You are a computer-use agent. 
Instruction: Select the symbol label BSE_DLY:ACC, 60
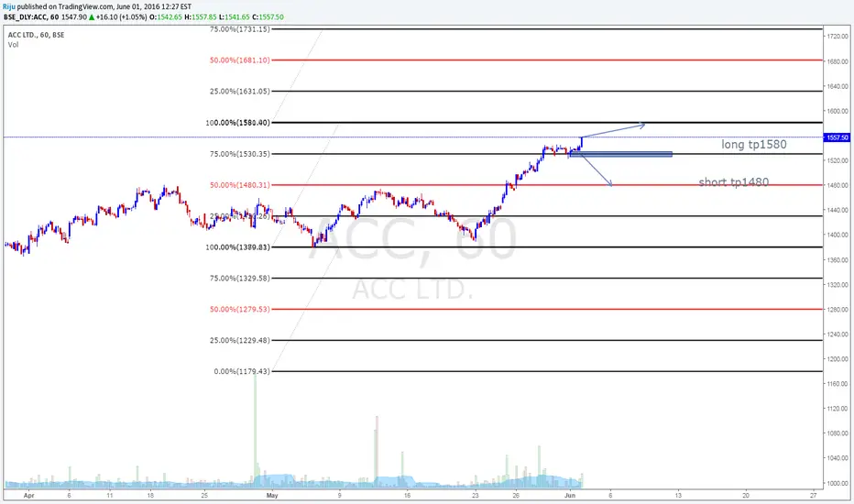click(31, 16)
